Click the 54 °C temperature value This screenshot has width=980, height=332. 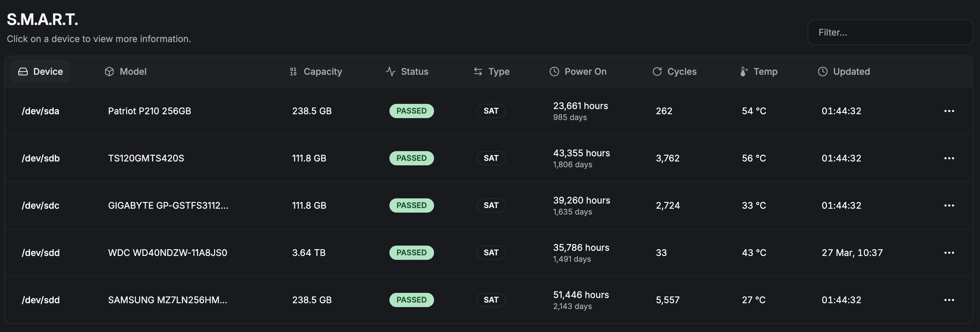[x=754, y=111]
